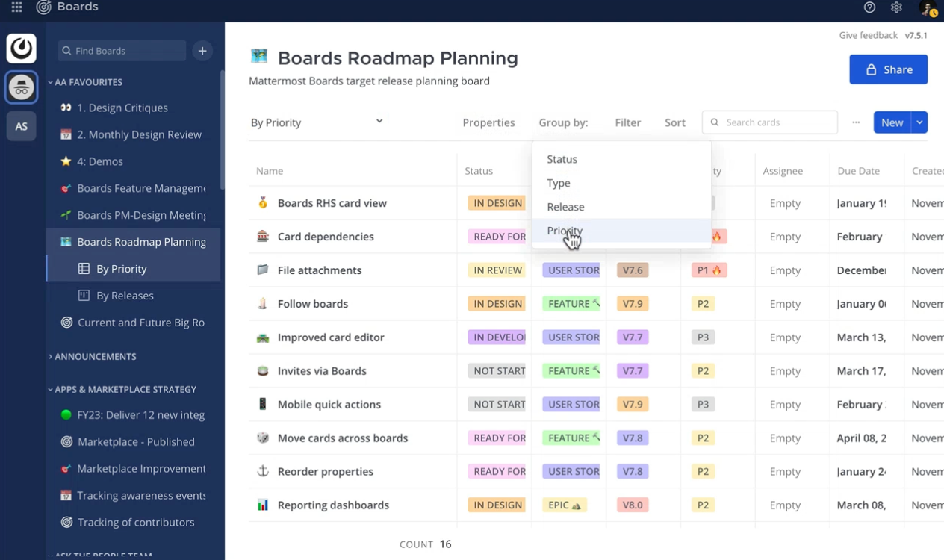Select the first team icon in sidebar
Screen dimensions: 944x560
pyautogui.click(x=22, y=49)
